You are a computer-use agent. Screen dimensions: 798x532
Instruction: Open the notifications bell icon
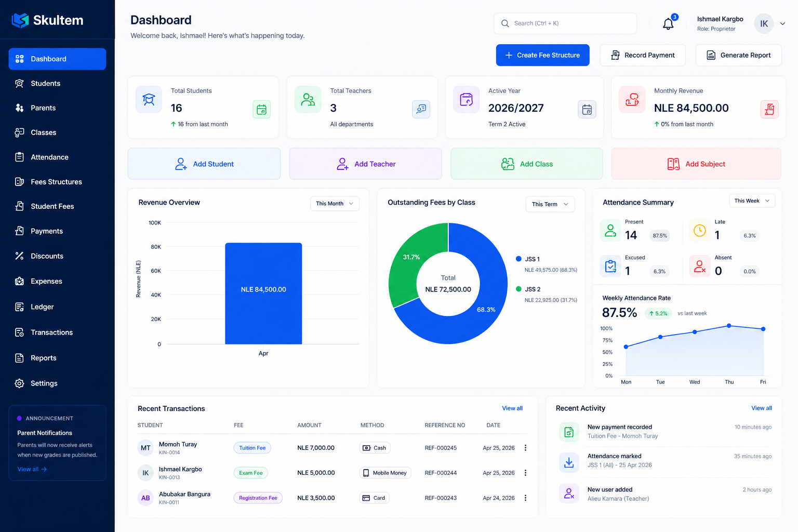click(668, 24)
